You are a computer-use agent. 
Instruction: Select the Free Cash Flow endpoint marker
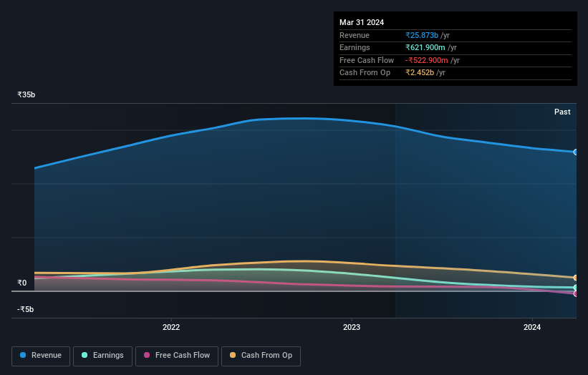pos(576,293)
